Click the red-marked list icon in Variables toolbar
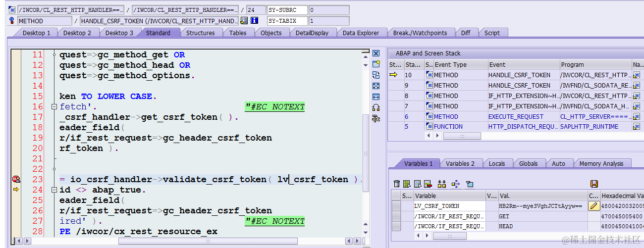Viewport: 644px width, 248px height. (x=428, y=184)
